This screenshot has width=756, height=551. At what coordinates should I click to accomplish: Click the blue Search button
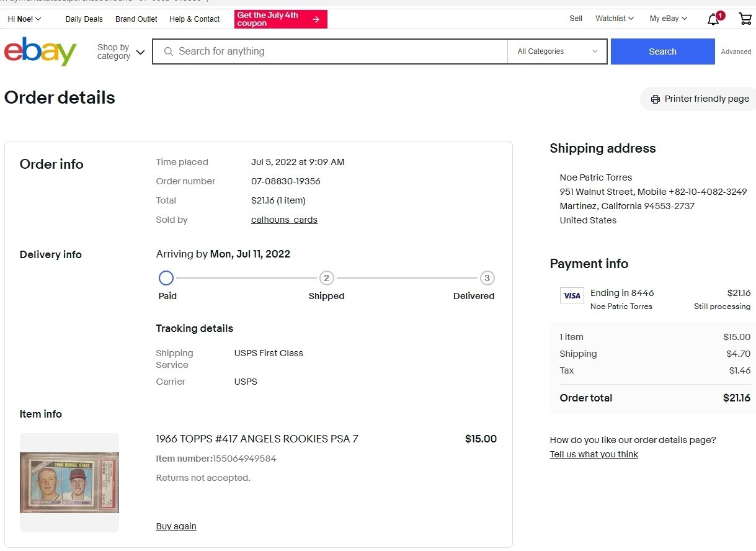point(662,52)
